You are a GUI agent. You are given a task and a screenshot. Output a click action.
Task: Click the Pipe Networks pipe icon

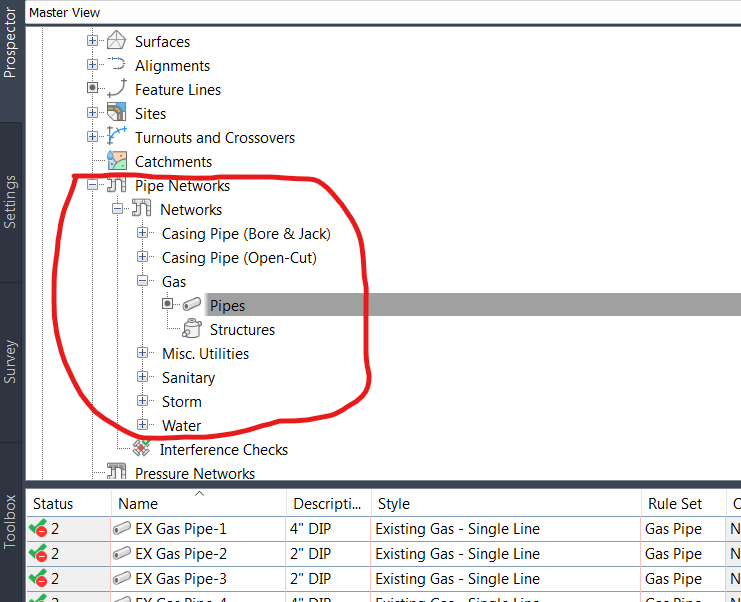click(116, 185)
